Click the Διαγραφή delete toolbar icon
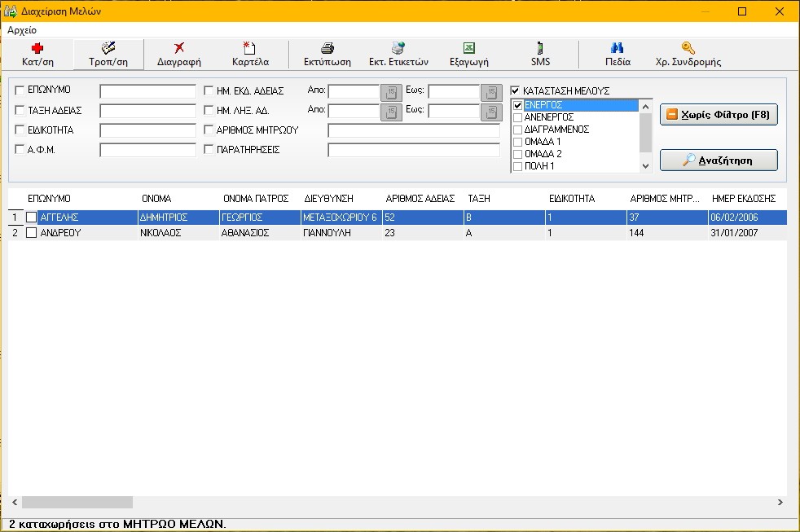The image size is (800, 532). coord(178,49)
